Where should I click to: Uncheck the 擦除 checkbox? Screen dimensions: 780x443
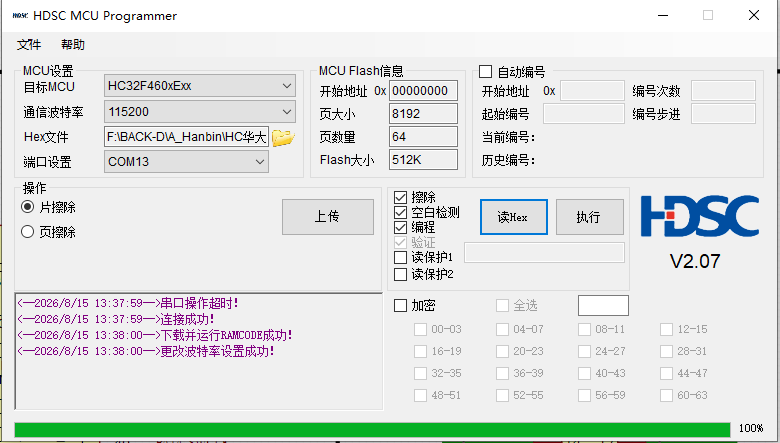pos(400,197)
